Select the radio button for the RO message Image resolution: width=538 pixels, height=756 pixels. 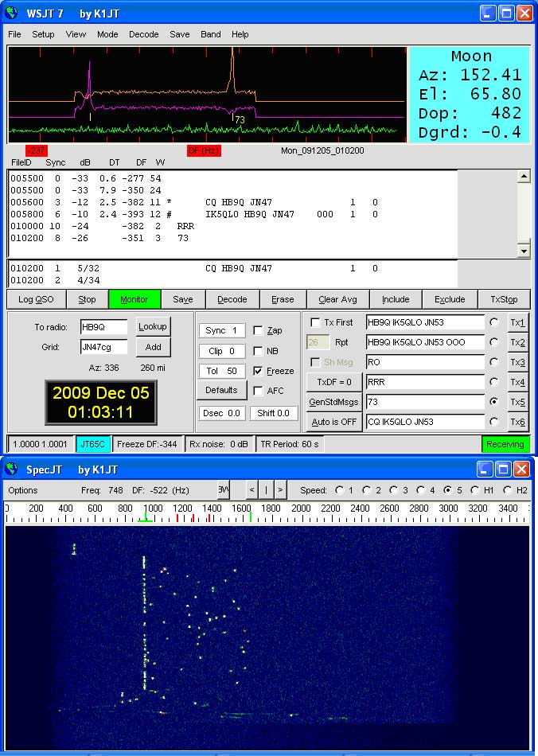click(493, 362)
